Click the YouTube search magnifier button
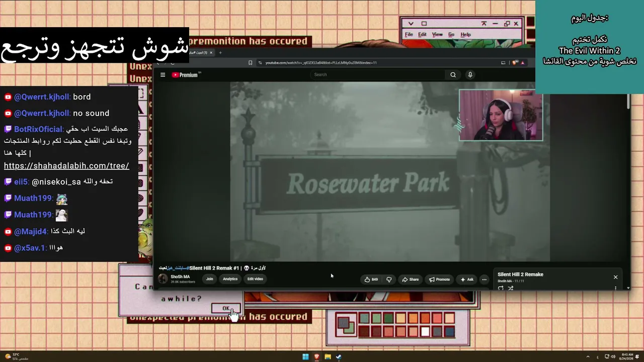This screenshot has height=362, width=644. point(453,75)
